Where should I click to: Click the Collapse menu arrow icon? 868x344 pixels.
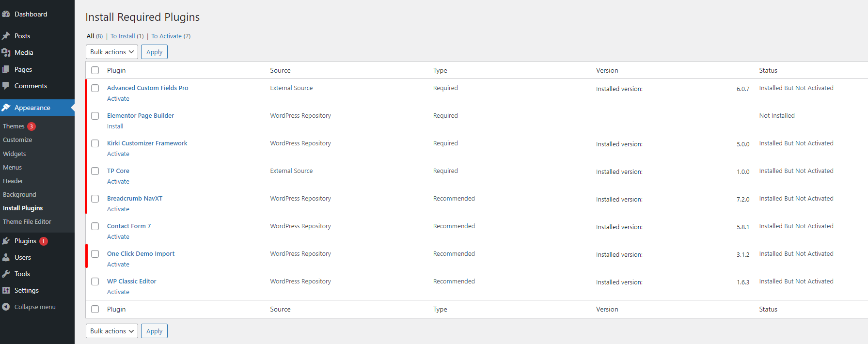coord(6,307)
